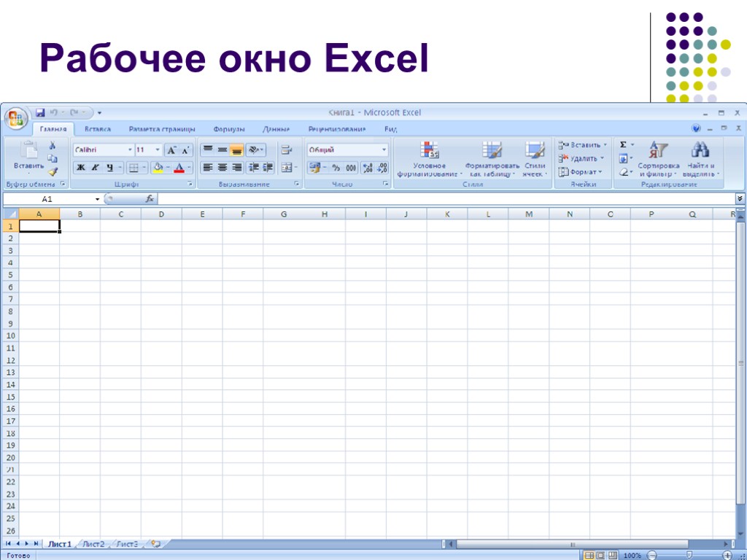Apply the red font color A
This screenshot has height=560, width=747.
pos(179,167)
